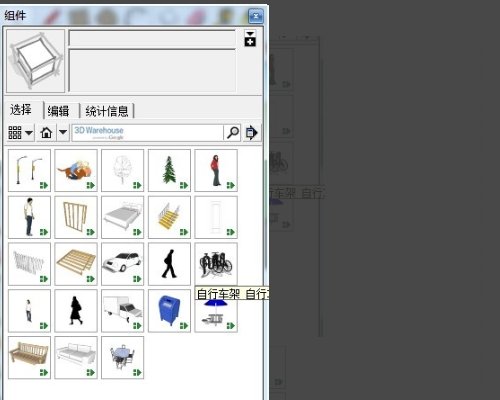This screenshot has height=400, width=500.
Task: Pick the picket fence component
Action: (29, 264)
